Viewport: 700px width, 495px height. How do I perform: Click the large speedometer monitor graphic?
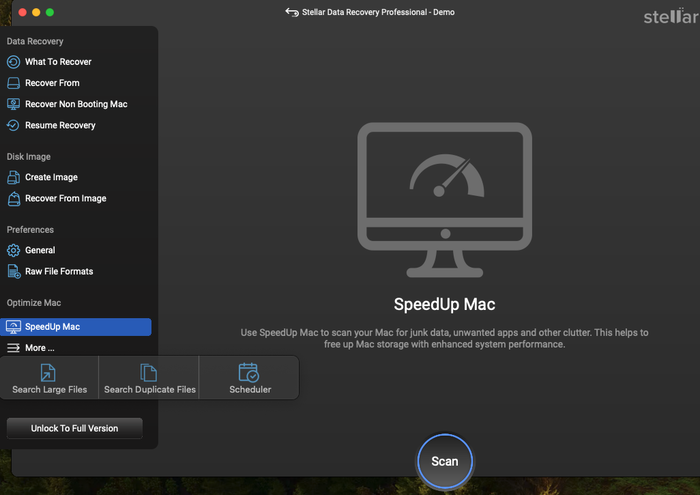pyautogui.click(x=445, y=200)
